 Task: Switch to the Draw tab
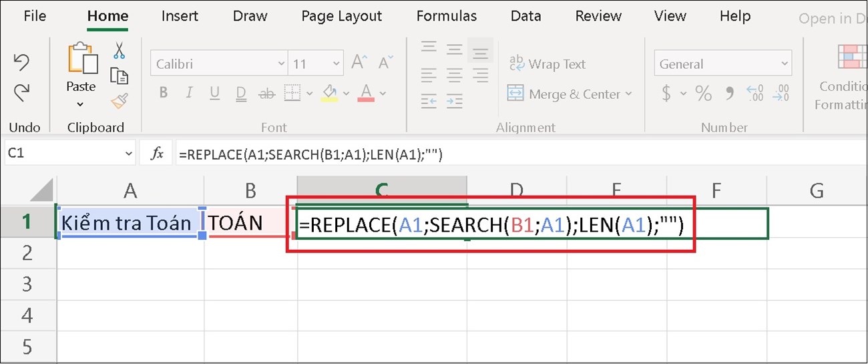pyautogui.click(x=250, y=16)
